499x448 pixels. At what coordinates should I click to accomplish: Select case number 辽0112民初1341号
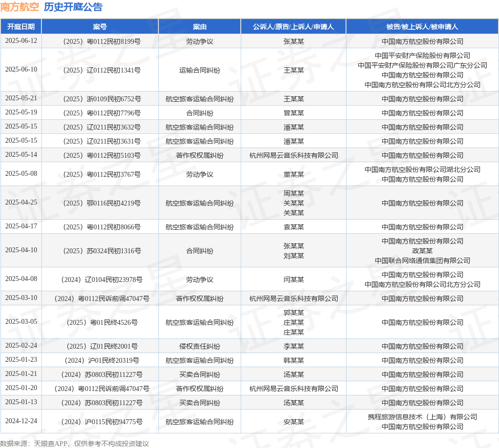[x=102, y=70]
